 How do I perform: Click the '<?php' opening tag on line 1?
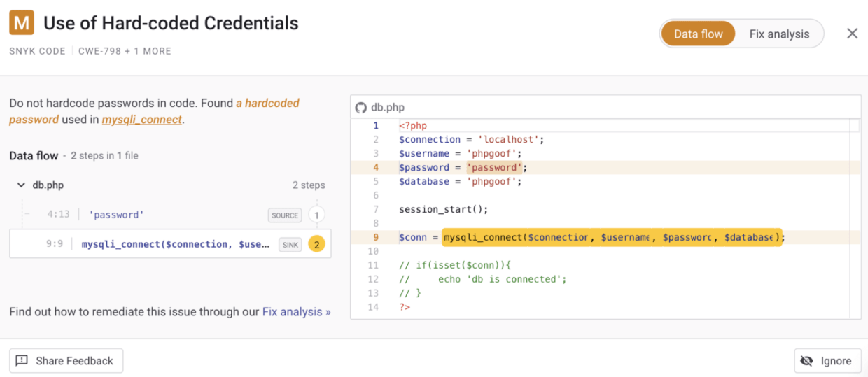tap(413, 125)
